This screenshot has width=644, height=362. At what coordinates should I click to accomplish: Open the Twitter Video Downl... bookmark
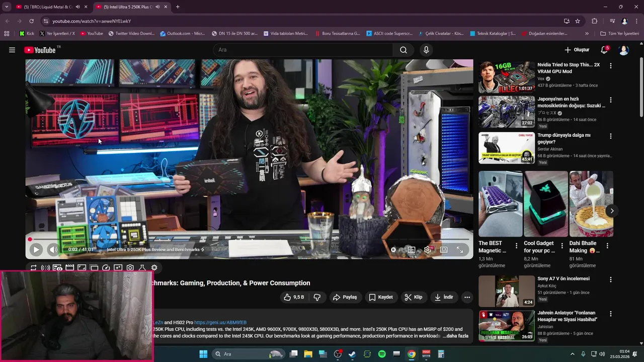[132, 34]
